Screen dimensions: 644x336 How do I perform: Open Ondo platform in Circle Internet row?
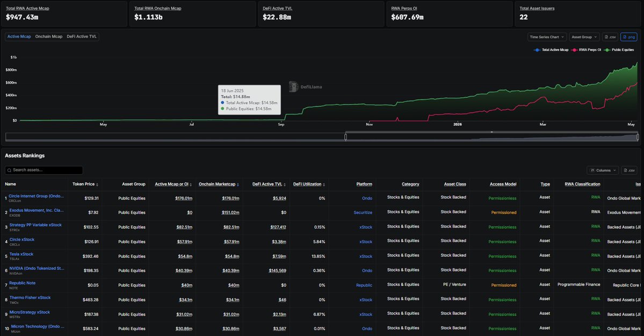pyautogui.click(x=367, y=198)
